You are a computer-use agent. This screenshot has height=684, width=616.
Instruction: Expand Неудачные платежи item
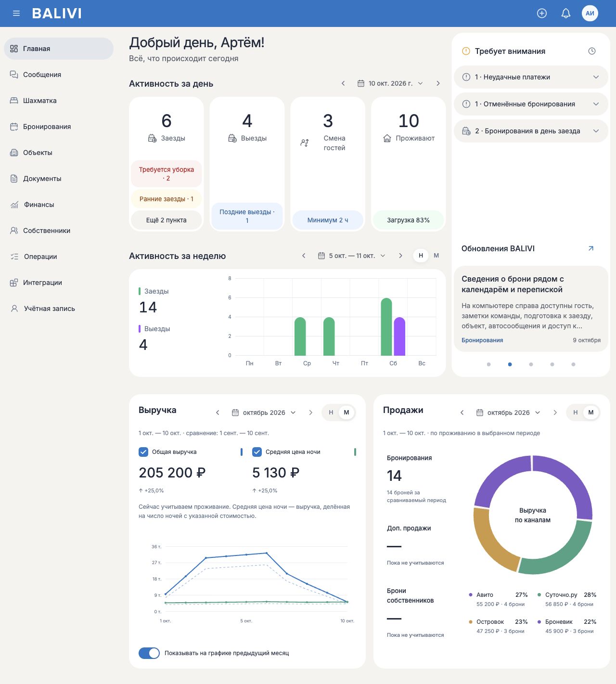click(x=531, y=77)
